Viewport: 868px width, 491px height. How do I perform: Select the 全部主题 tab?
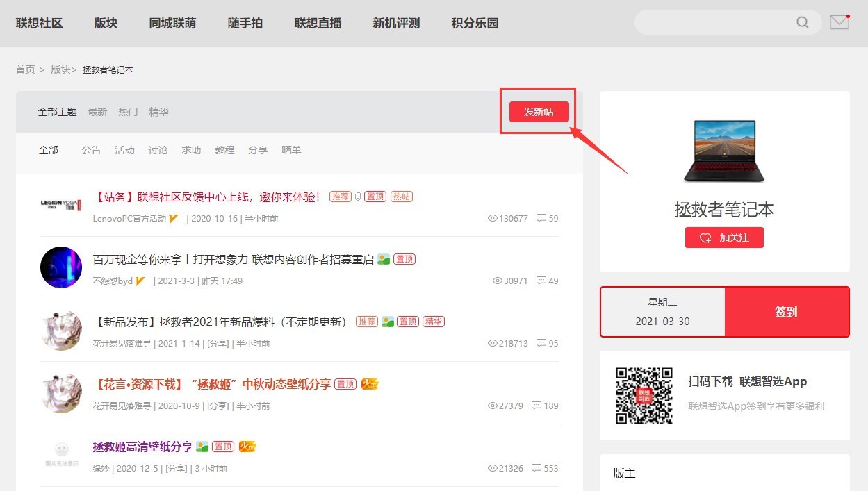(58, 112)
